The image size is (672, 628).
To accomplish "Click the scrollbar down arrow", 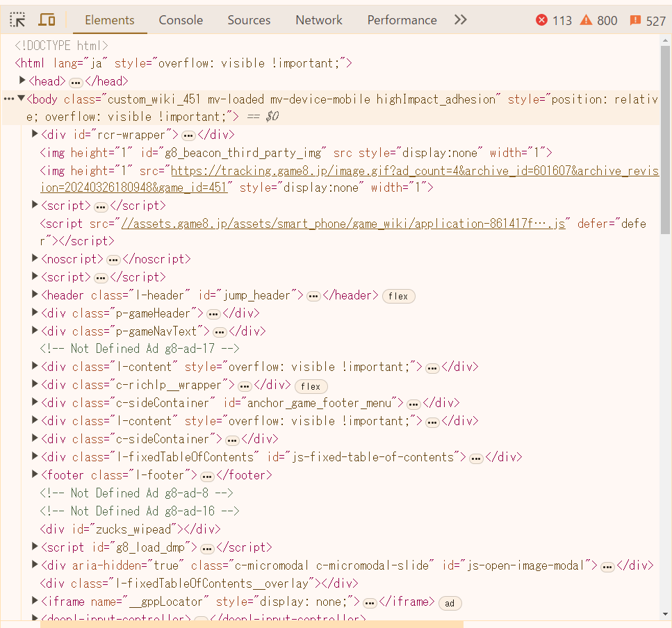I will [665, 614].
